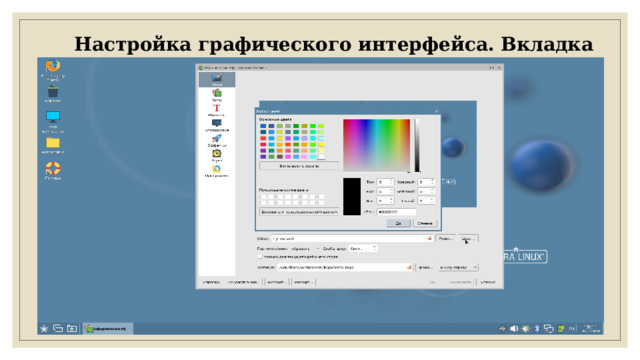640x360 pixels.
Task: Open the screen lock section with monitor icon
Action: tap(217, 125)
